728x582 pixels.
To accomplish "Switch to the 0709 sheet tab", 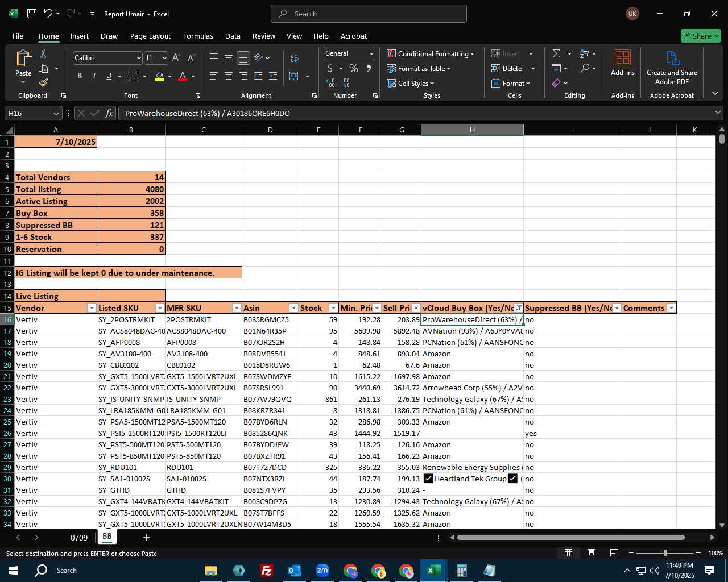I will click(x=79, y=537).
